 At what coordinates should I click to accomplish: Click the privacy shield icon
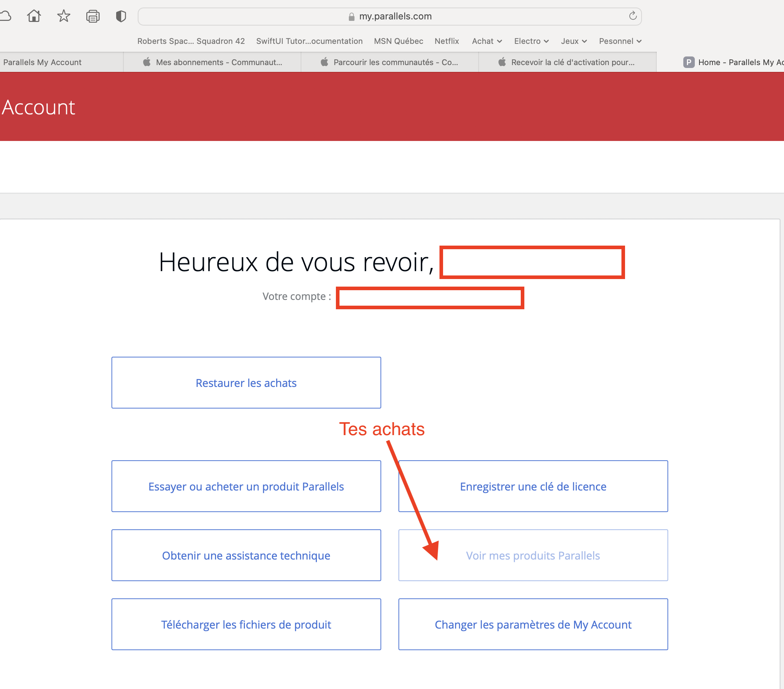point(121,16)
